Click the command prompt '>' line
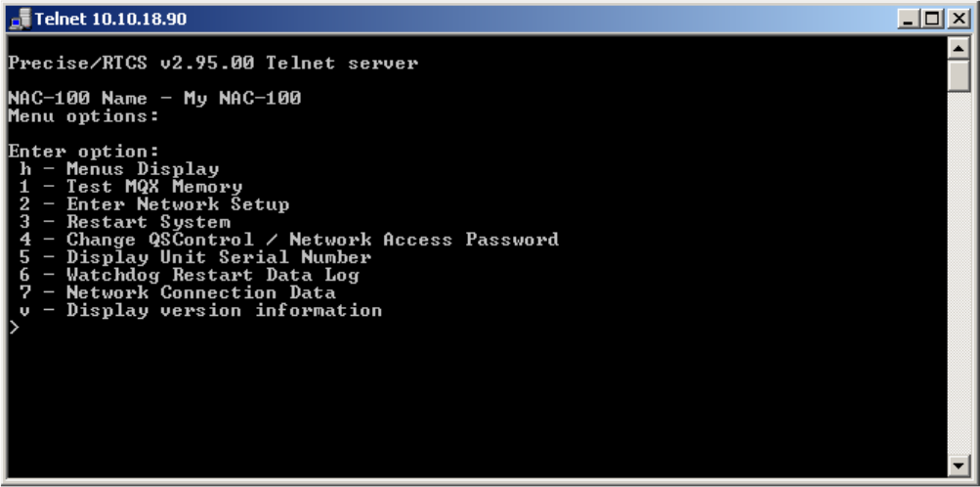Image resolution: width=980 pixels, height=487 pixels. pyautogui.click(x=14, y=328)
